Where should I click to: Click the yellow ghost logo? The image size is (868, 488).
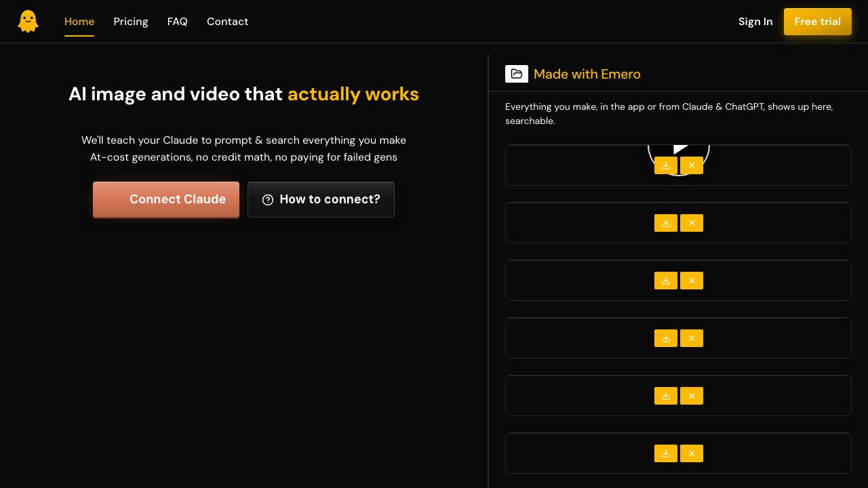[28, 22]
